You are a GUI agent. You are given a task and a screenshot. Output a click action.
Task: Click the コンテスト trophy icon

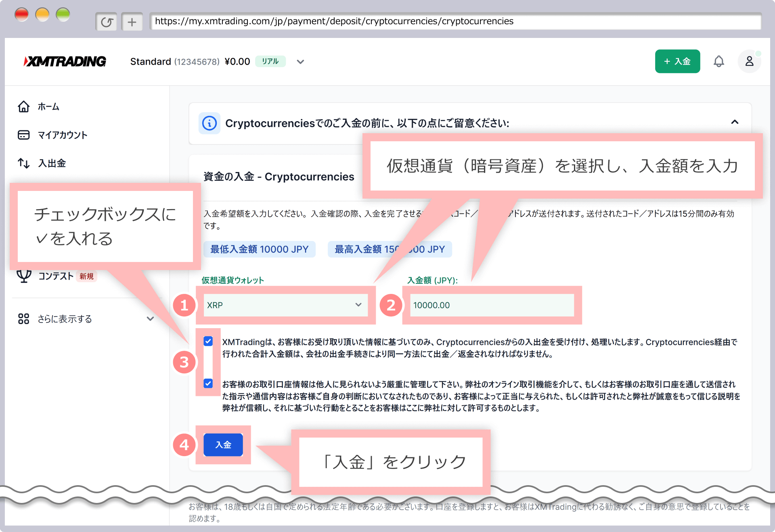click(24, 276)
